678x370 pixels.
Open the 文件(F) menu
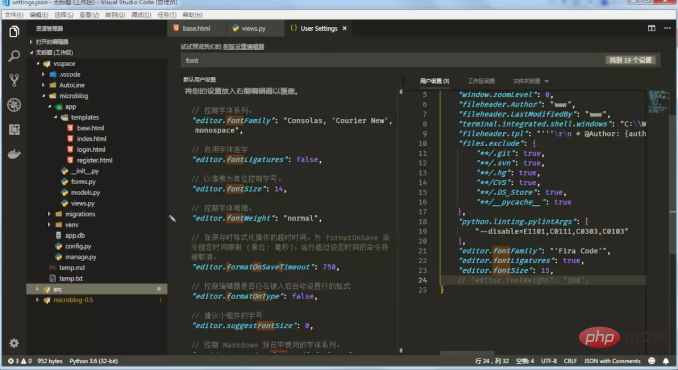tap(14, 15)
